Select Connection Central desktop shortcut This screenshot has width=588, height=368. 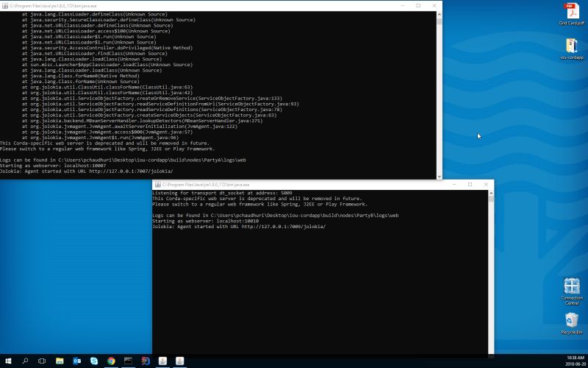point(572,291)
